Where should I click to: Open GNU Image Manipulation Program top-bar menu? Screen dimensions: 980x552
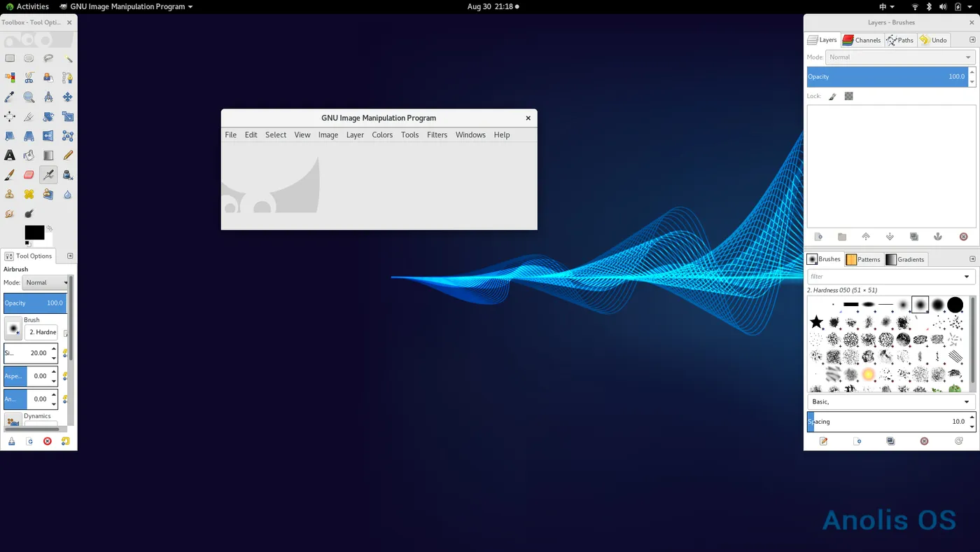126,6
